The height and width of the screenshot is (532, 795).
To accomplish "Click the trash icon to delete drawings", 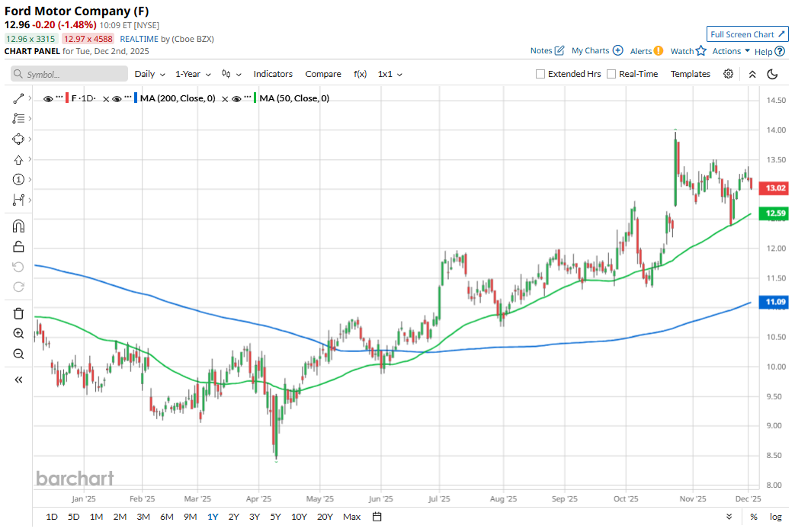I will [x=19, y=313].
